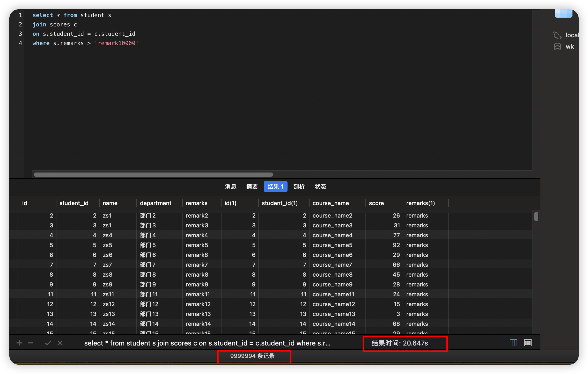588x374 pixels.
Task: Switch to grid view icon
Action: pos(513,343)
